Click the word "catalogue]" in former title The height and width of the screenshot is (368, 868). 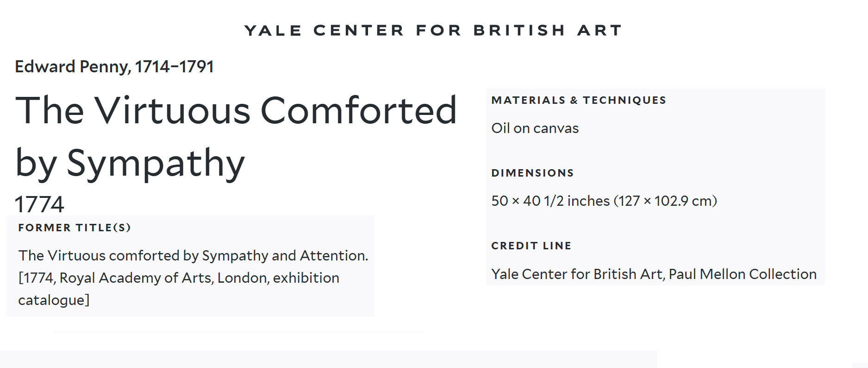coord(54,300)
